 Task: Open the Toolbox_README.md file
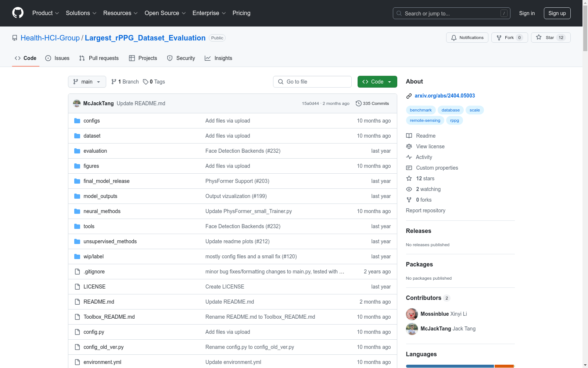pyautogui.click(x=109, y=317)
